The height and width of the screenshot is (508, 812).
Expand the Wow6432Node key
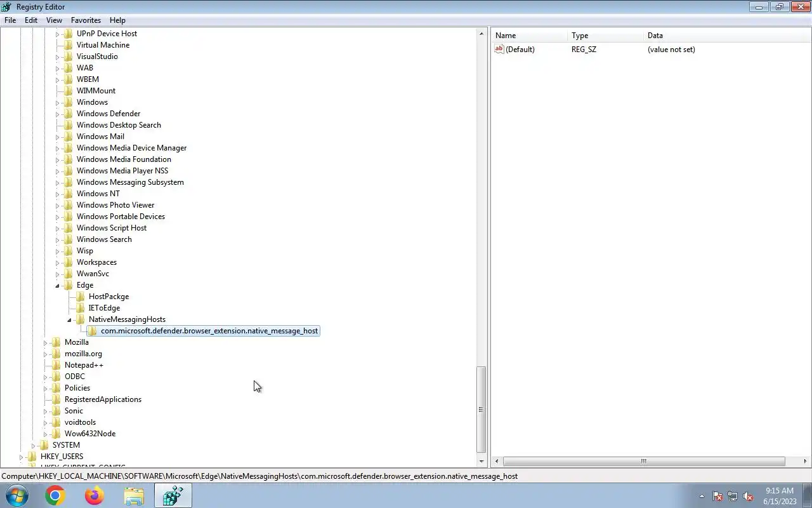pos(45,434)
